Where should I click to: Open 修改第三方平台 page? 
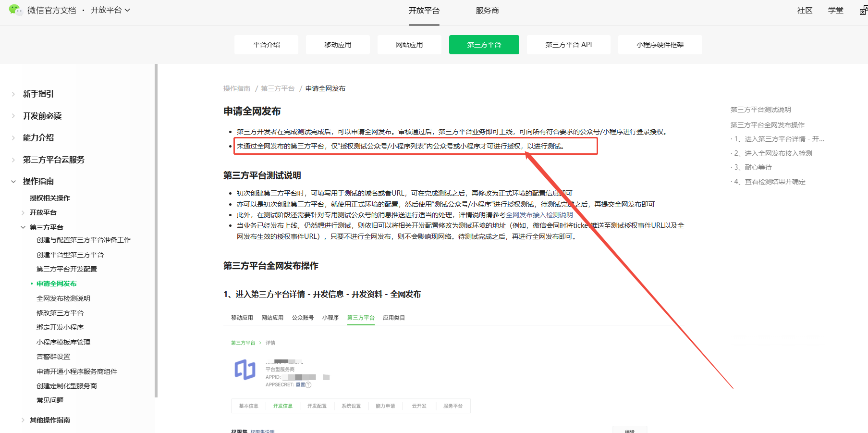(60, 313)
